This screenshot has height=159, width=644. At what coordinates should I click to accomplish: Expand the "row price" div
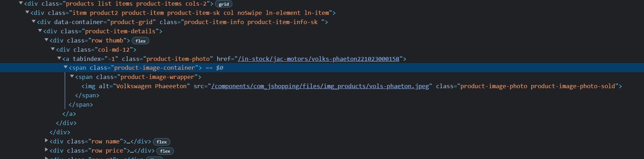pyautogui.click(x=46, y=150)
